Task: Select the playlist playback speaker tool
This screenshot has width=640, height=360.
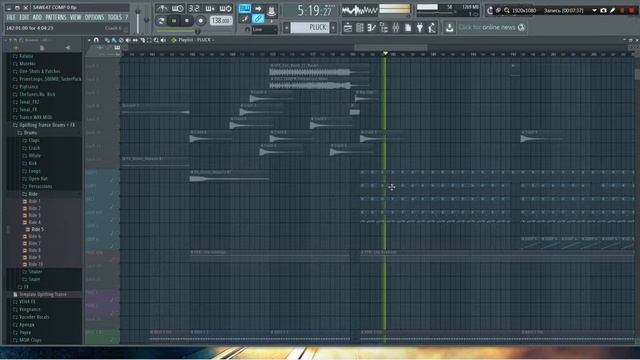Action: tap(163, 40)
